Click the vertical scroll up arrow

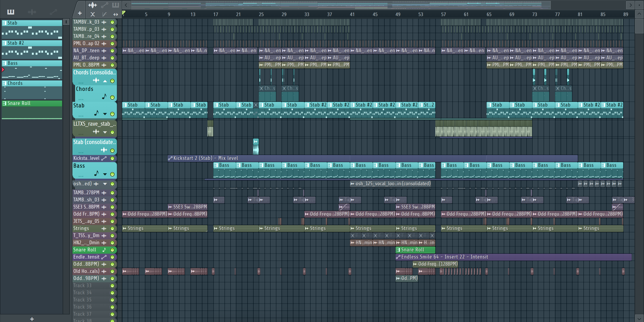tap(639, 14)
